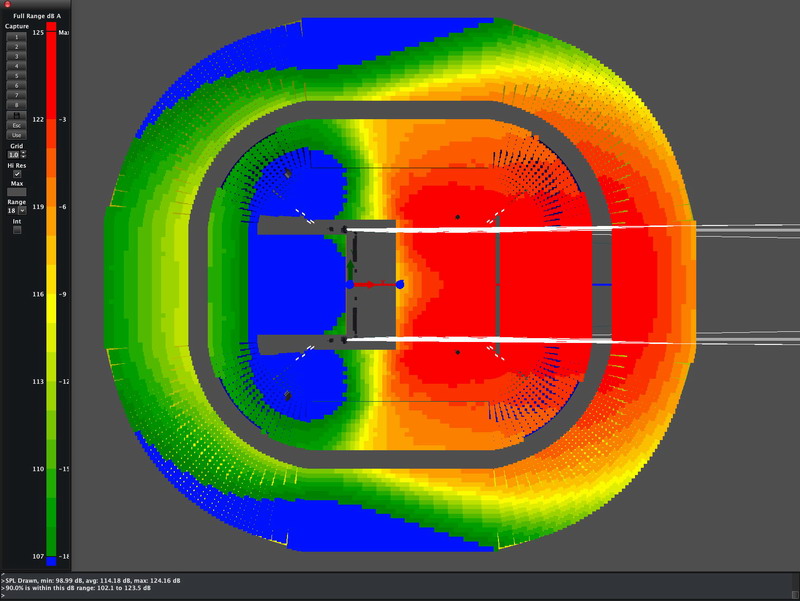Choose Capture slot 3
Image resolution: width=800 pixels, height=601 pixels.
click(16, 55)
